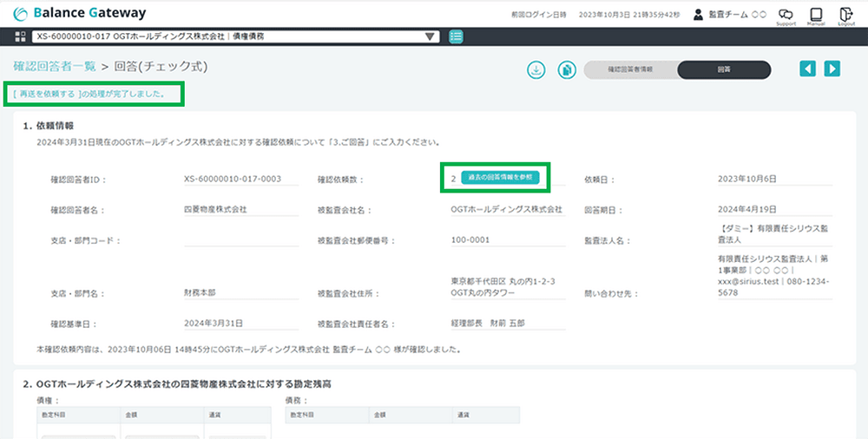
Task: Switch to the 確認回答者情報 tab
Action: (x=630, y=70)
